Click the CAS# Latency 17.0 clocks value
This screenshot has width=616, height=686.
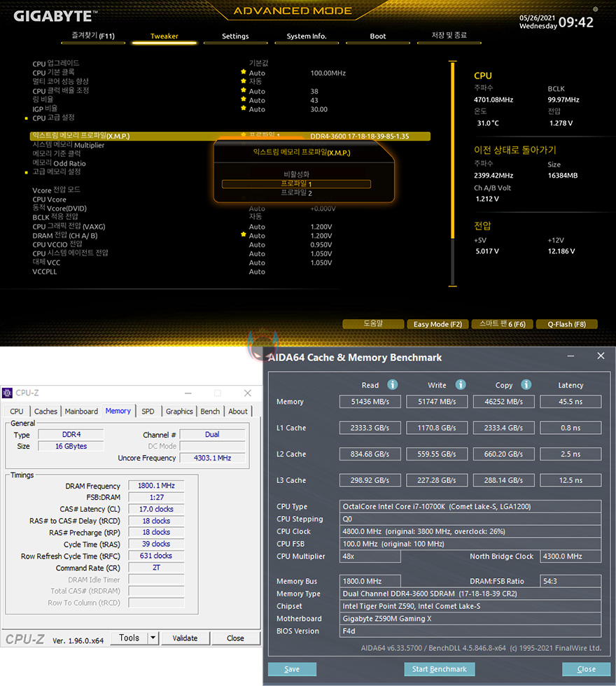click(156, 509)
